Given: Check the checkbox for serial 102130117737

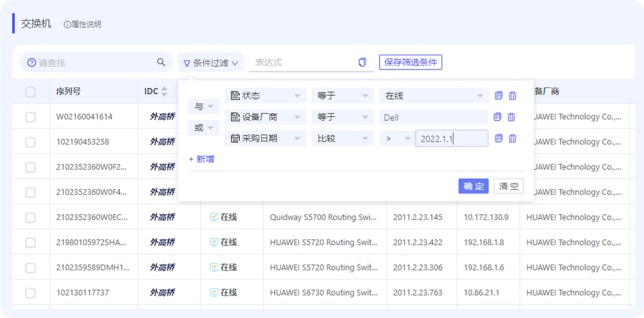Looking at the screenshot, I should [x=30, y=292].
